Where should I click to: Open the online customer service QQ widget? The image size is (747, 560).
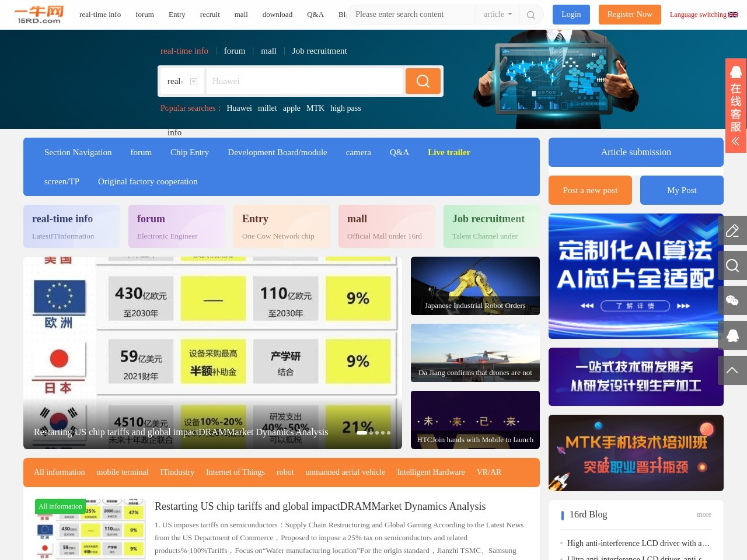coord(736,106)
